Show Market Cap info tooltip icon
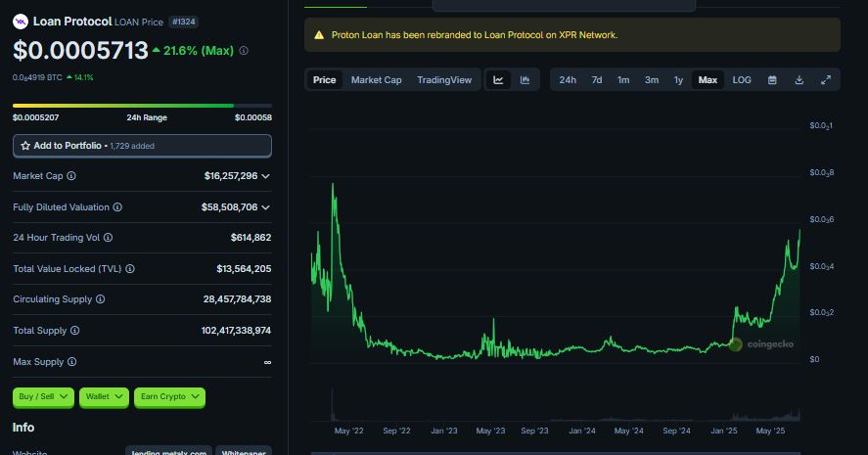868x455 pixels. (71, 175)
